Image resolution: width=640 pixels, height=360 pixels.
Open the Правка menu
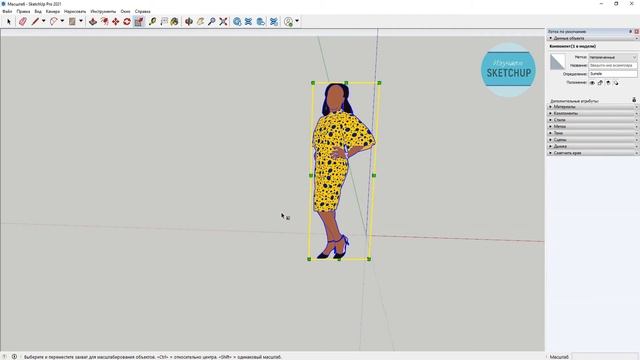point(23,11)
